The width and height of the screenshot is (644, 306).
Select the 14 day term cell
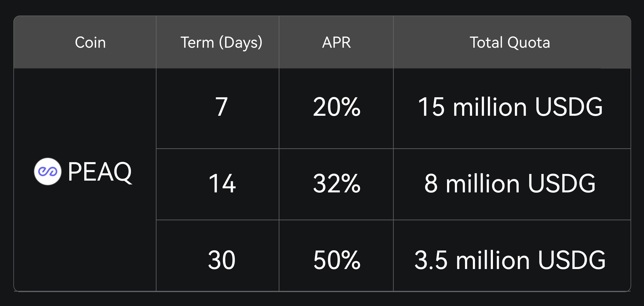[222, 184]
